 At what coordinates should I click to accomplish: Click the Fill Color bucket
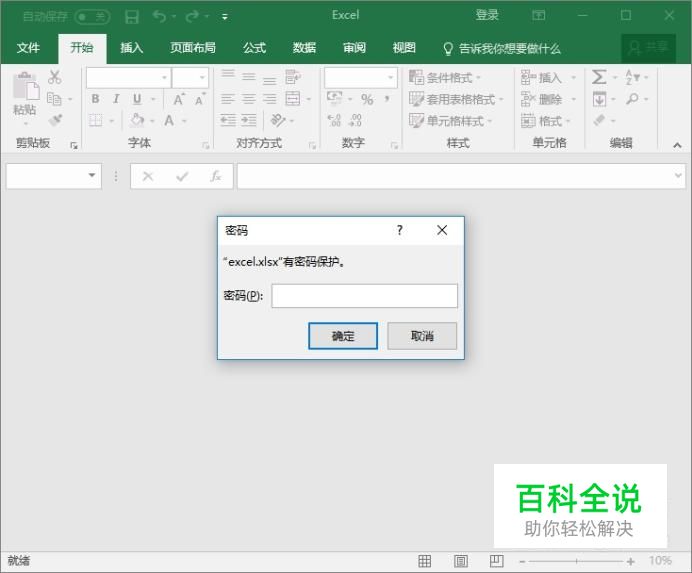point(137,120)
